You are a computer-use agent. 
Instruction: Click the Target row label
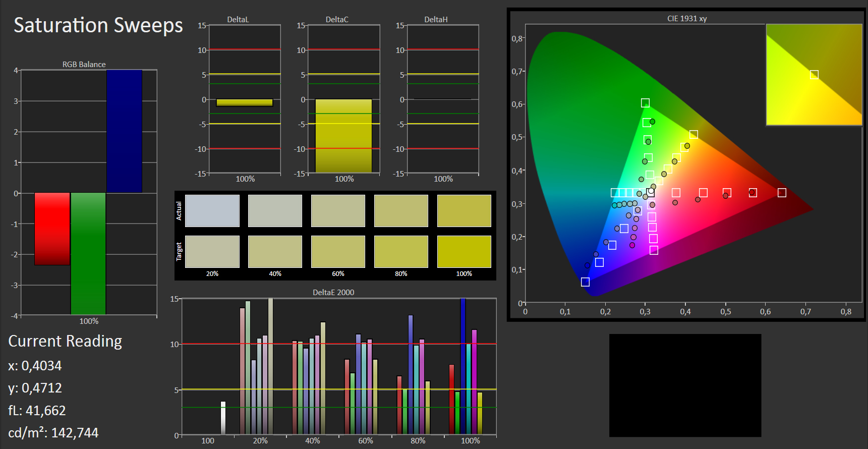click(179, 252)
